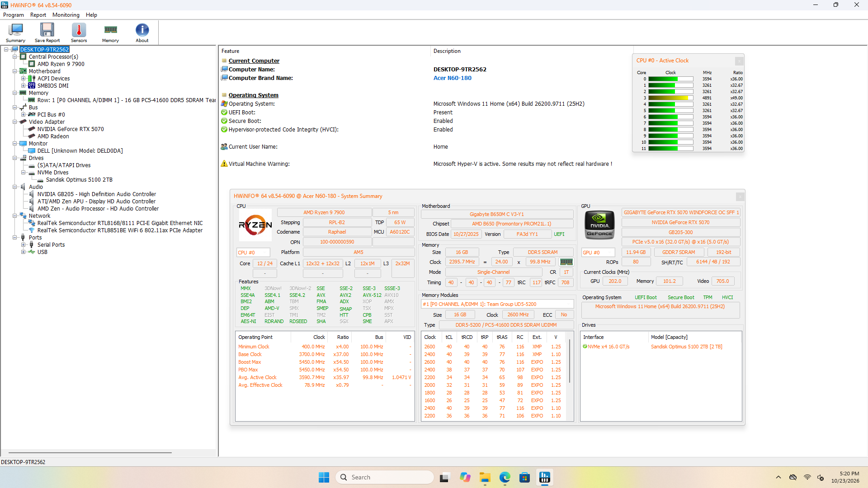Open the Windows Start button
Screen dimensions: 868x488
coord(324,477)
